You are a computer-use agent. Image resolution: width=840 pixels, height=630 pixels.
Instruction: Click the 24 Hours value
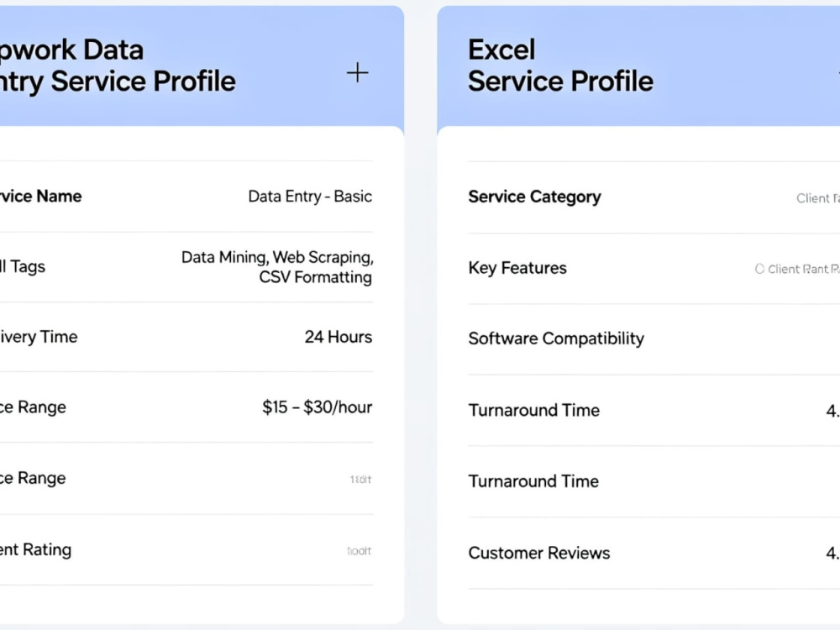(x=339, y=337)
